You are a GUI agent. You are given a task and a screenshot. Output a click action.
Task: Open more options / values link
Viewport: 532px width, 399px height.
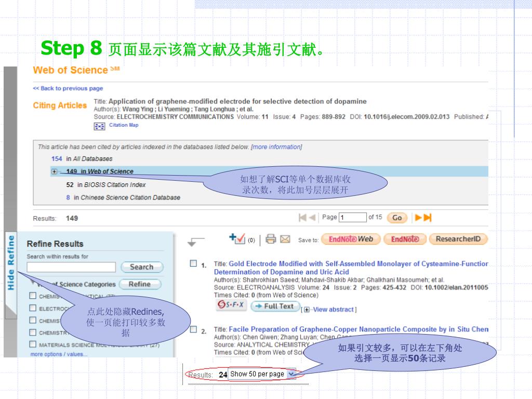pos(59,354)
